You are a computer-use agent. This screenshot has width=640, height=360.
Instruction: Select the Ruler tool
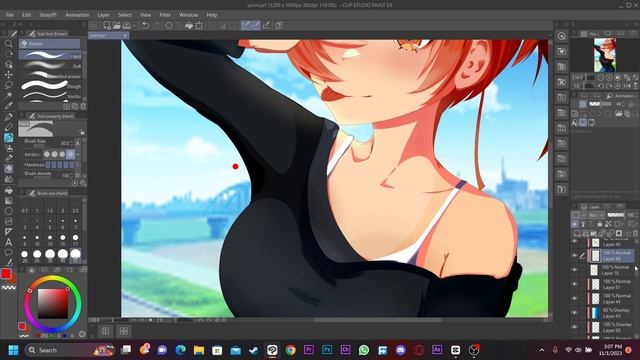pyautogui.click(x=8, y=232)
